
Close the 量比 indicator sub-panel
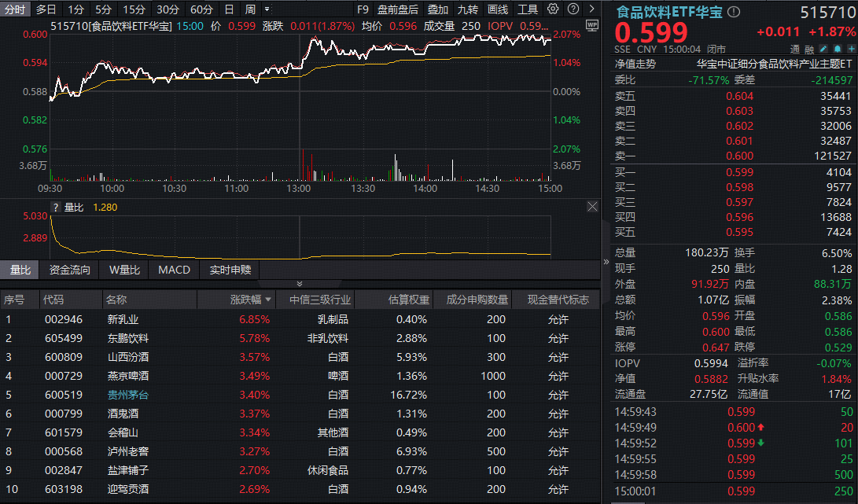point(592,207)
